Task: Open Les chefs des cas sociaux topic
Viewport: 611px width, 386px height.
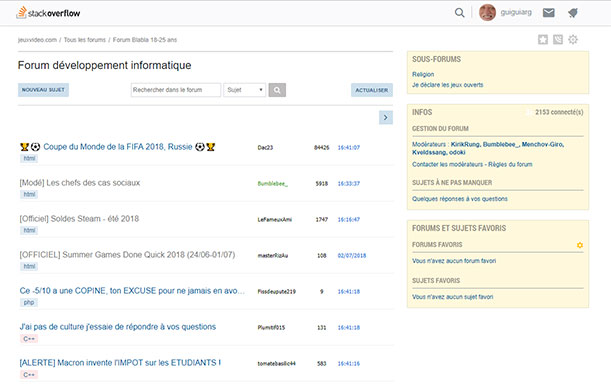Action: tap(80, 183)
